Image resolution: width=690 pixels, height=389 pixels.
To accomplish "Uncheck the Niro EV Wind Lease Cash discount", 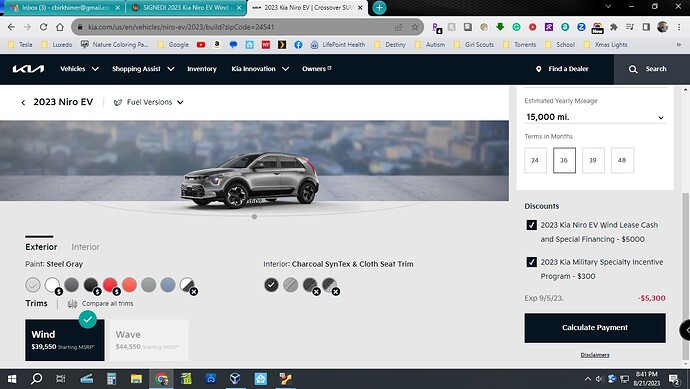I will (x=532, y=225).
